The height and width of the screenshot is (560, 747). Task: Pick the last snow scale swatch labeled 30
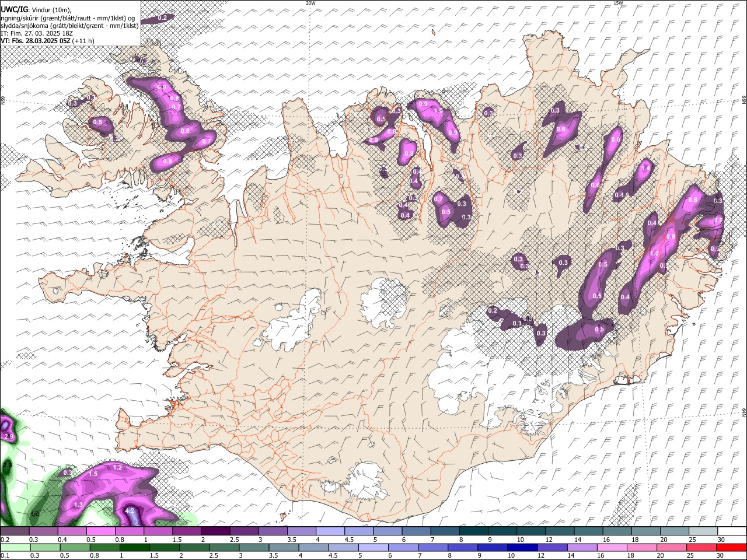click(732, 531)
